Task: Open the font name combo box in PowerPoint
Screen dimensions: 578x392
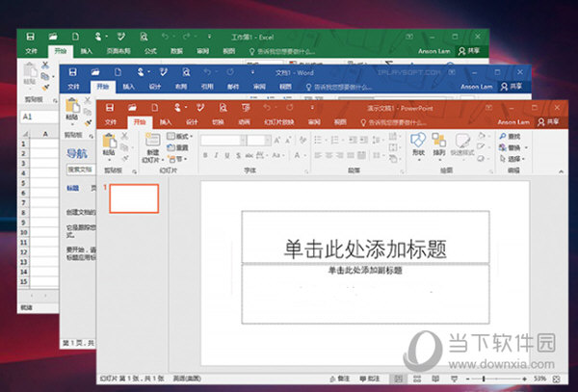Action: (223, 140)
